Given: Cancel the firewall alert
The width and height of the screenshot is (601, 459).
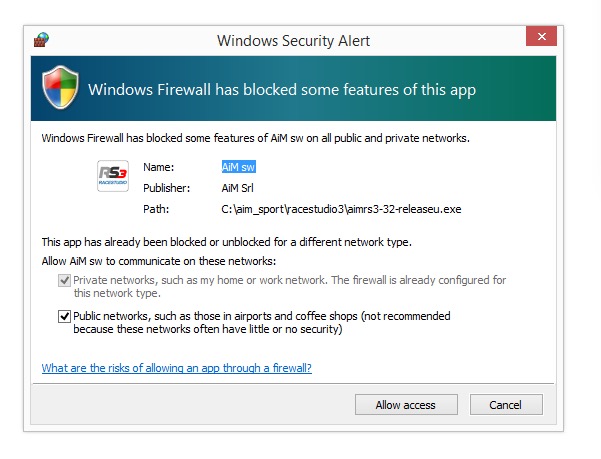Looking at the screenshot, I should click(x=506, y=405).
